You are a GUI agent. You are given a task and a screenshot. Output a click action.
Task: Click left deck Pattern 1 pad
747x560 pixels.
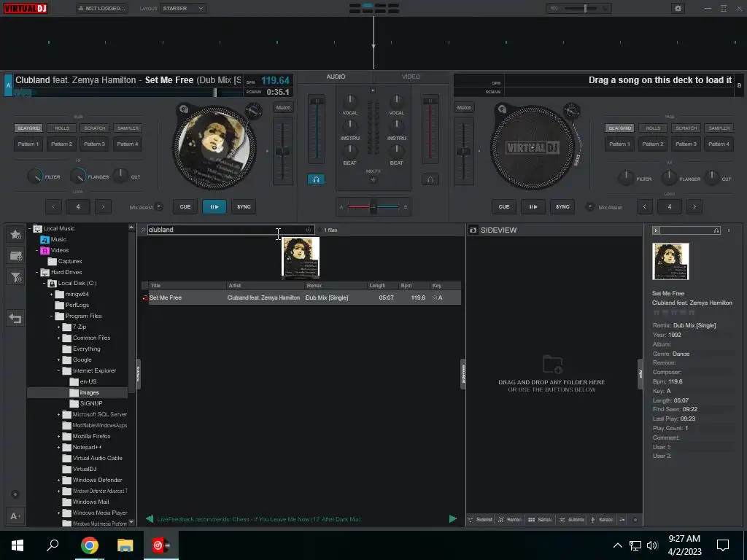coord(28,144)
